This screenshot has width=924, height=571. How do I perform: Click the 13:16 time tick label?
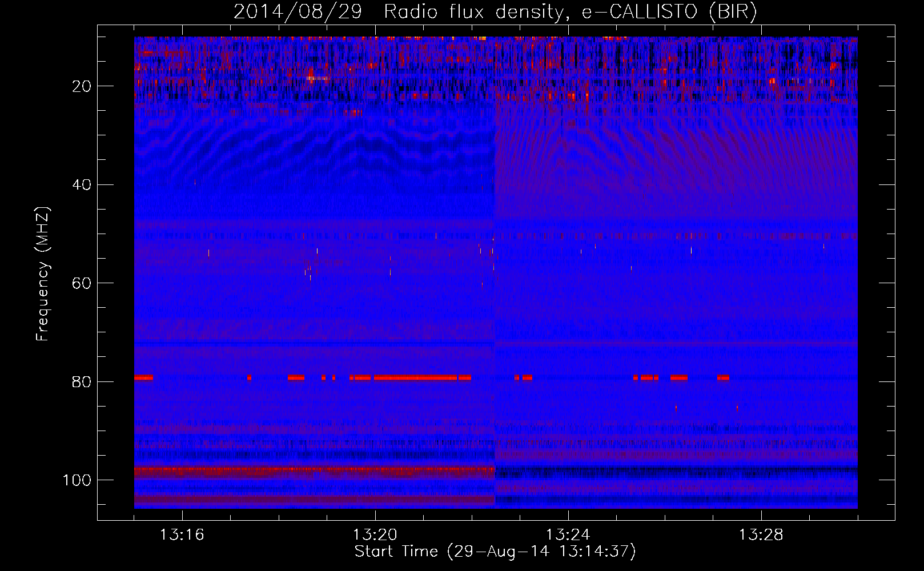click(x=182, y=535)
